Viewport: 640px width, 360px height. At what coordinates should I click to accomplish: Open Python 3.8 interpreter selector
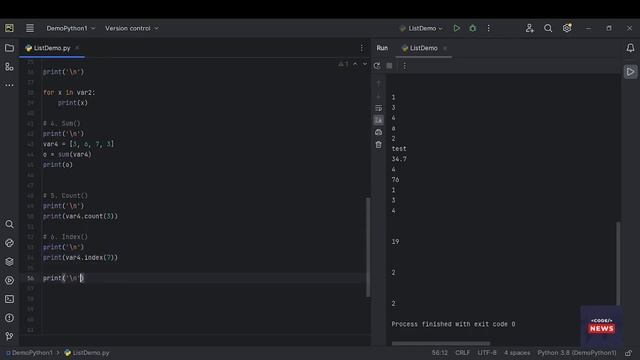(577, 353)
